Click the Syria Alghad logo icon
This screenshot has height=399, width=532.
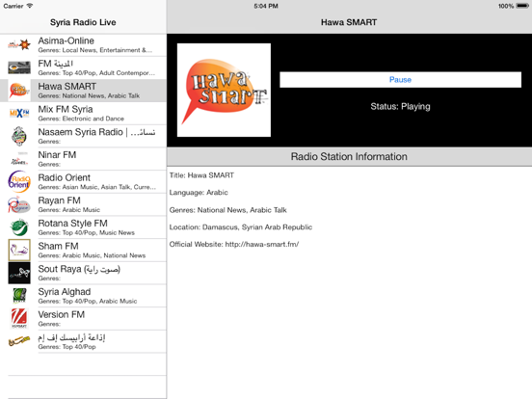point(19,296)
